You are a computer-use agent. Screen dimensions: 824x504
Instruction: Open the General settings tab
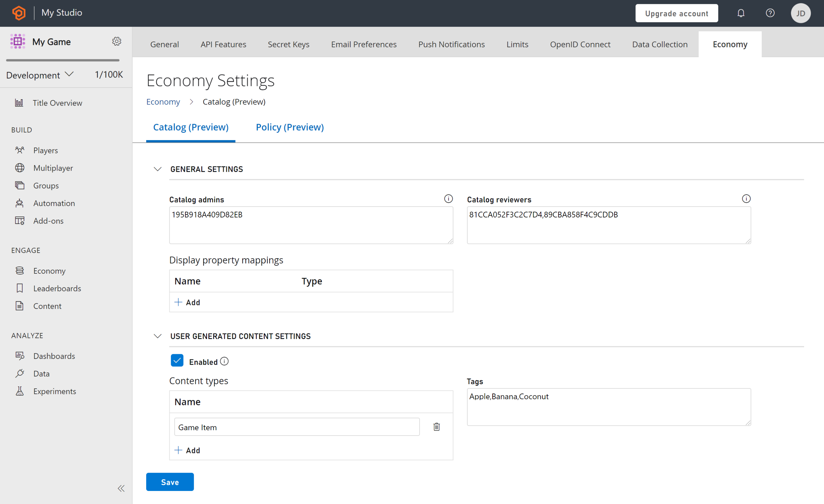pos(164,44)
